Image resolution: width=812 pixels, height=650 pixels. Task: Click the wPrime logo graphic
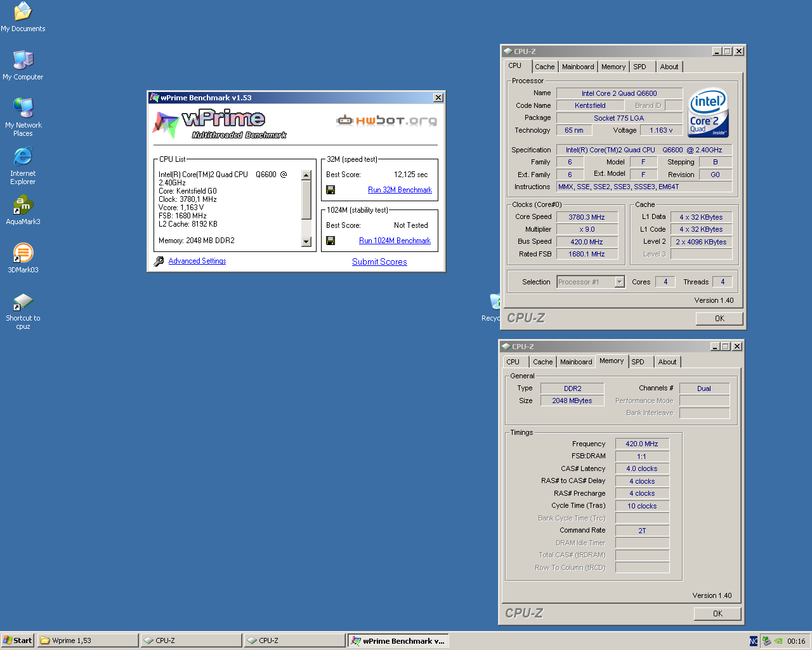218,124
